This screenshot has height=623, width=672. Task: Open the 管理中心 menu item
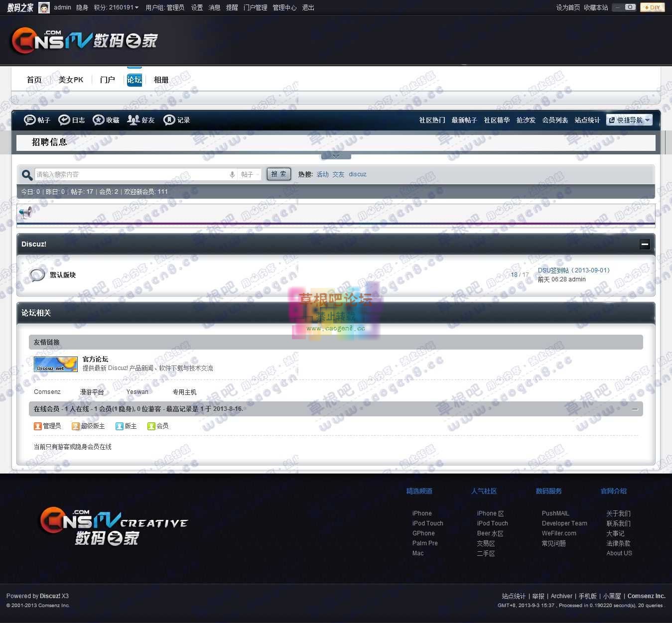[x=284, y=7]
